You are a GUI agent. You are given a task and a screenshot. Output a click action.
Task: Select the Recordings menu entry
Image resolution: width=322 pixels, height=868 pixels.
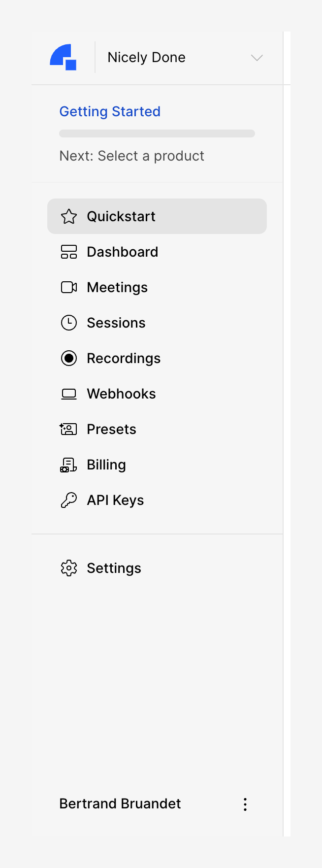tap(124, 358)
